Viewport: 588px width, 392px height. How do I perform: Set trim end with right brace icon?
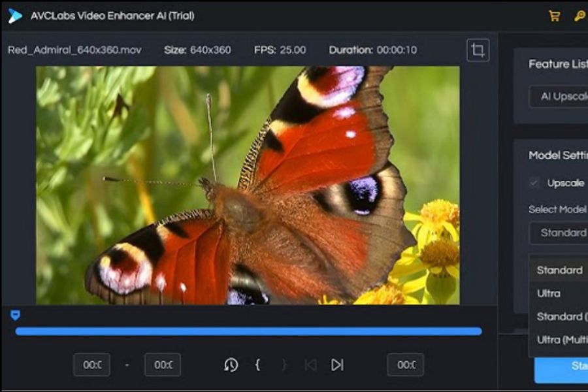tap(284, 365)
